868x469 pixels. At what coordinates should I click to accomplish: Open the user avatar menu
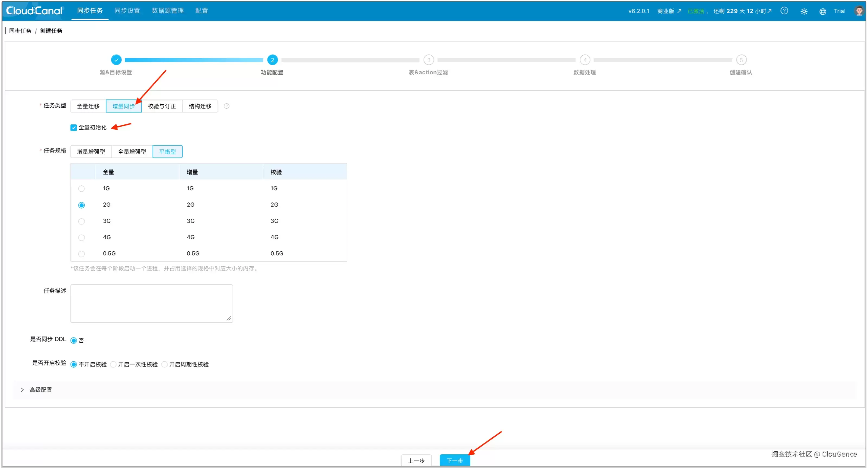(x=859, y=10)
